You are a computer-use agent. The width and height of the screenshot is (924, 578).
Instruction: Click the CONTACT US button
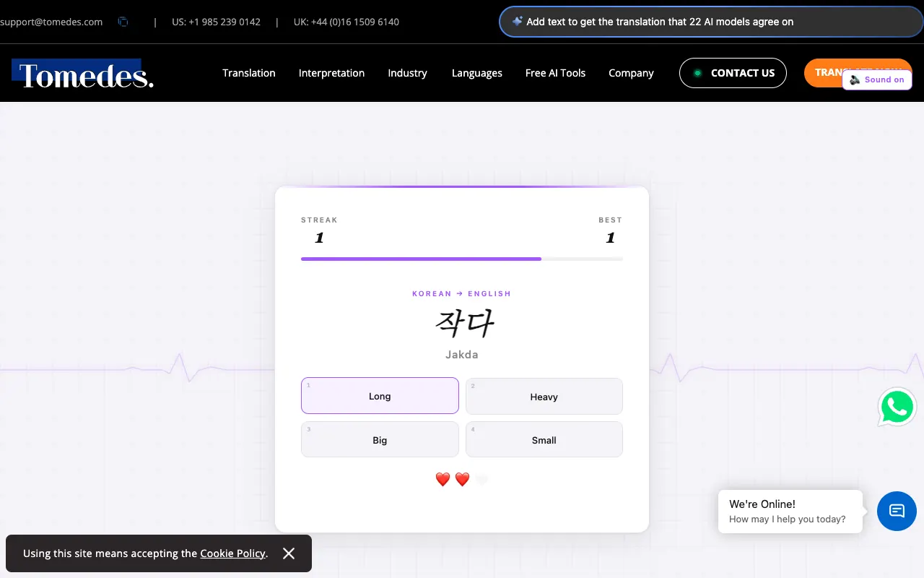[x=733, y=73]
